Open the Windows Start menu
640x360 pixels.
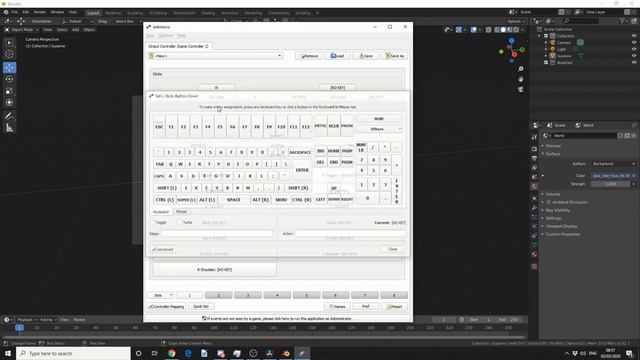8,353
